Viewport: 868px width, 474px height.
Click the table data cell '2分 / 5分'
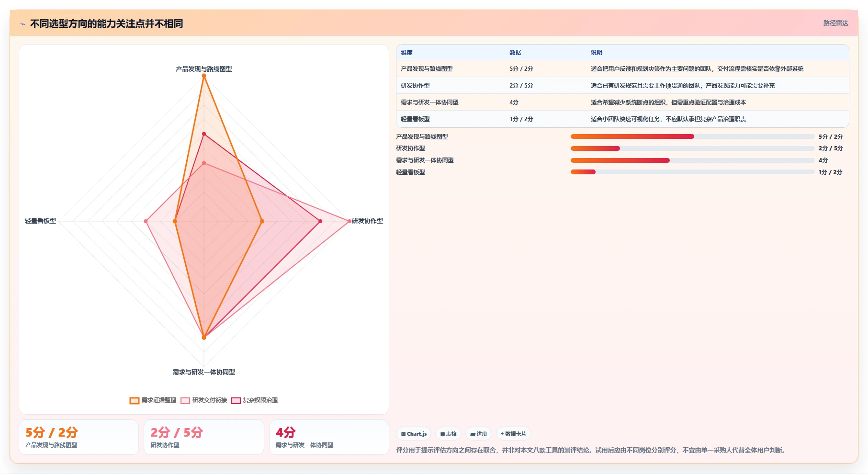tap(521, 86)
